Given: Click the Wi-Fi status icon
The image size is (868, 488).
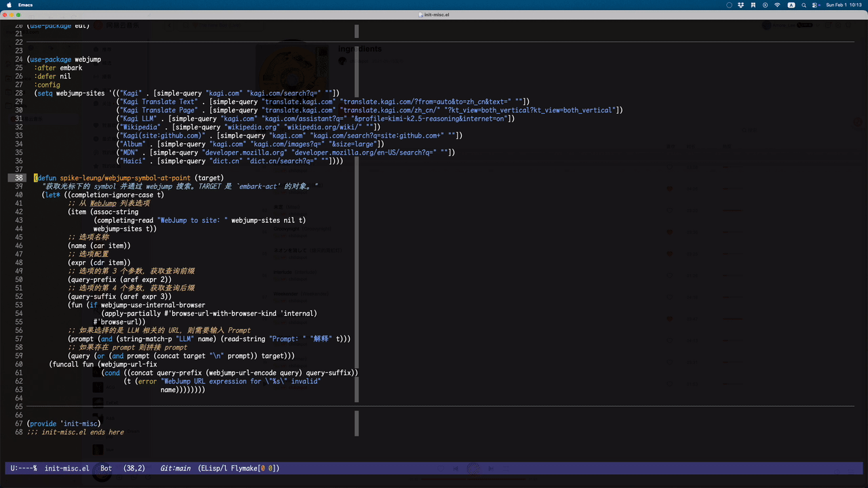Looking at the screenshot, I should (778, 5).
